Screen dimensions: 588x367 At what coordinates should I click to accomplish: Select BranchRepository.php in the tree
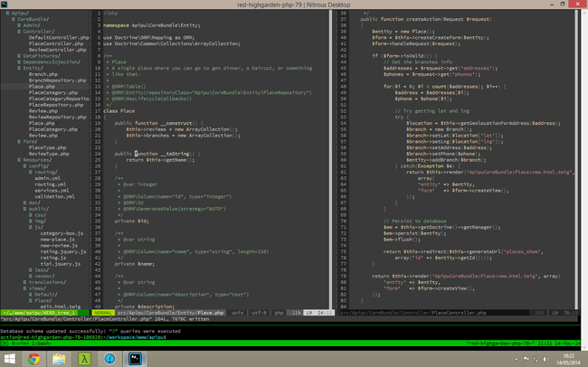[56, 80]
